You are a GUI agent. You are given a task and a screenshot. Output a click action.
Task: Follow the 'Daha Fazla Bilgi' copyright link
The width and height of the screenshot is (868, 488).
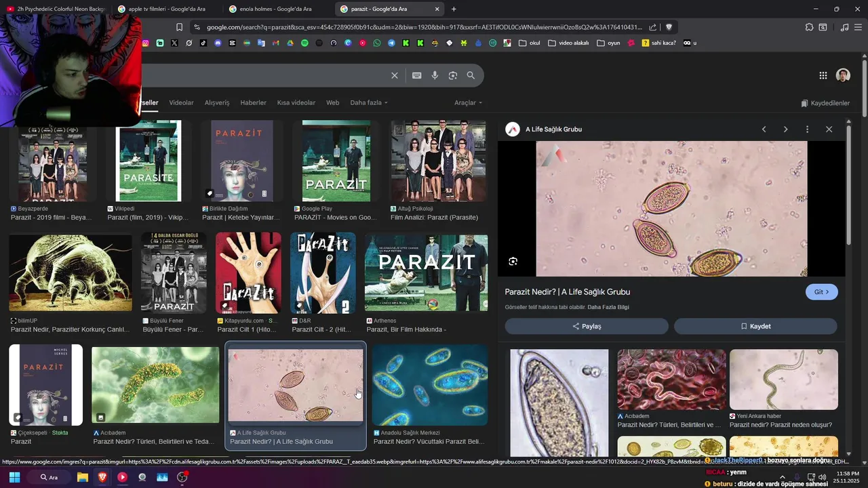coord(608,307)
